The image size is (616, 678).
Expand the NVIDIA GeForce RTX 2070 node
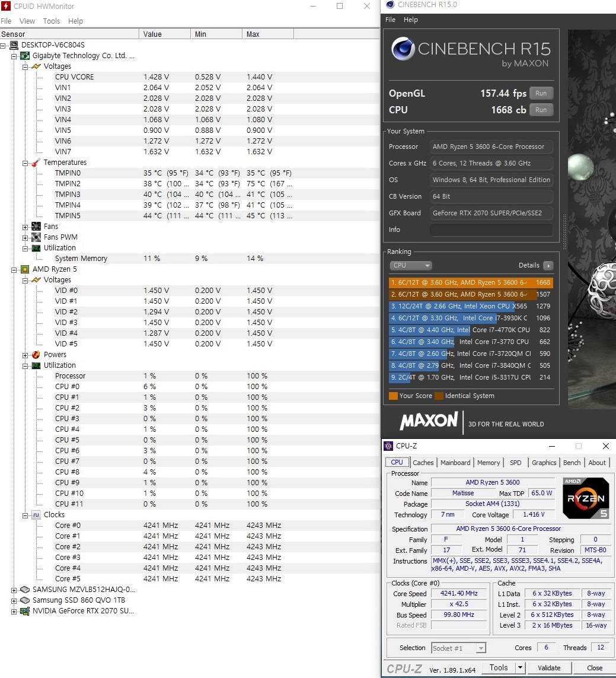tap(14, 612)
